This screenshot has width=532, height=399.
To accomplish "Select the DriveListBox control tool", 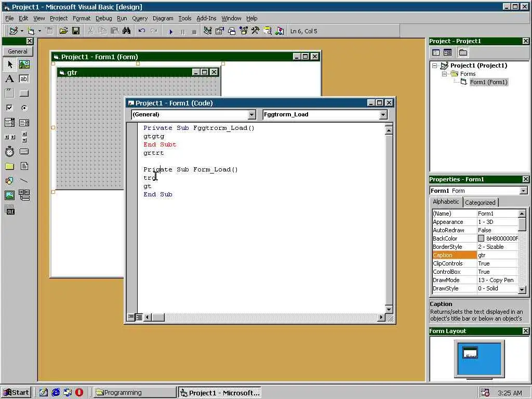I will [24, 151].
